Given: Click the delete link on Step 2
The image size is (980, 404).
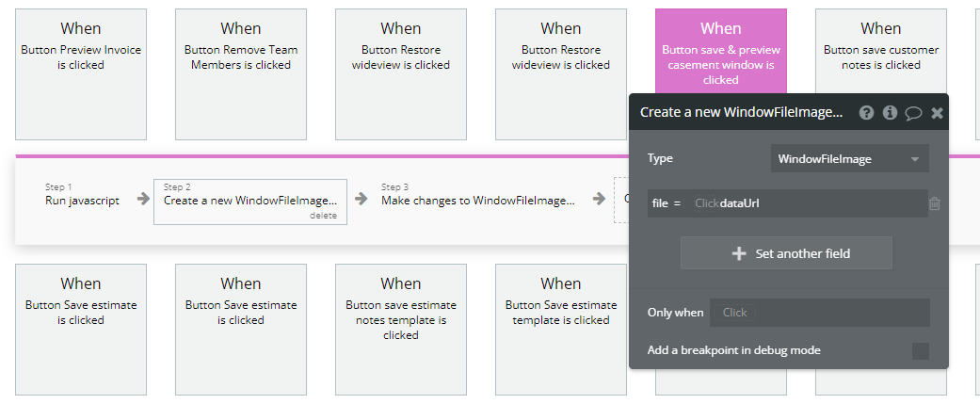Looking at the screenshot, I should coord(323,216).
